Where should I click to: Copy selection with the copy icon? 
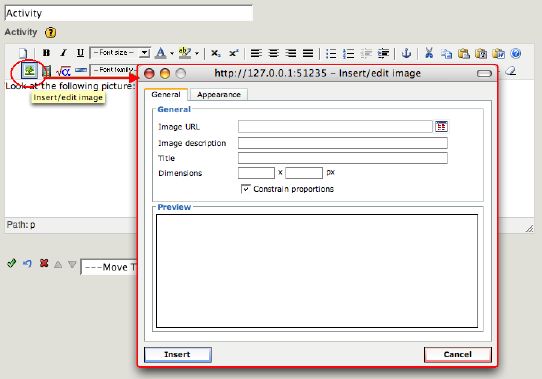click(x=446, y=54)
